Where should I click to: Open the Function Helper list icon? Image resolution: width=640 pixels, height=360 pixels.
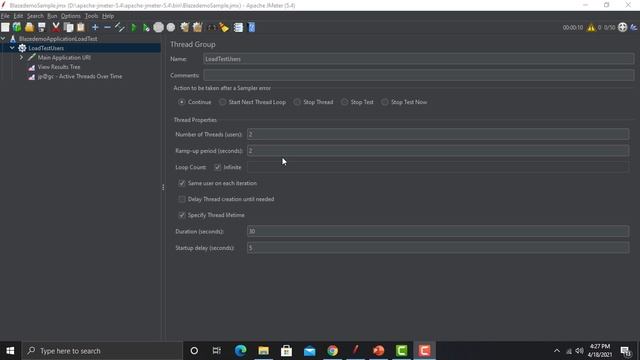[238, 27]
